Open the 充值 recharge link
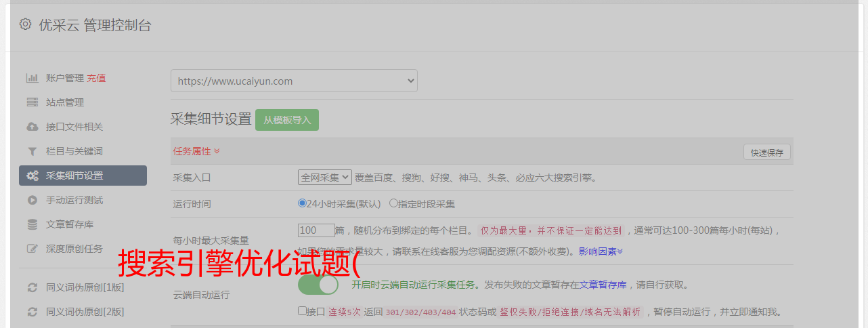This screenshot has width=868, height=328. point(96,78)
